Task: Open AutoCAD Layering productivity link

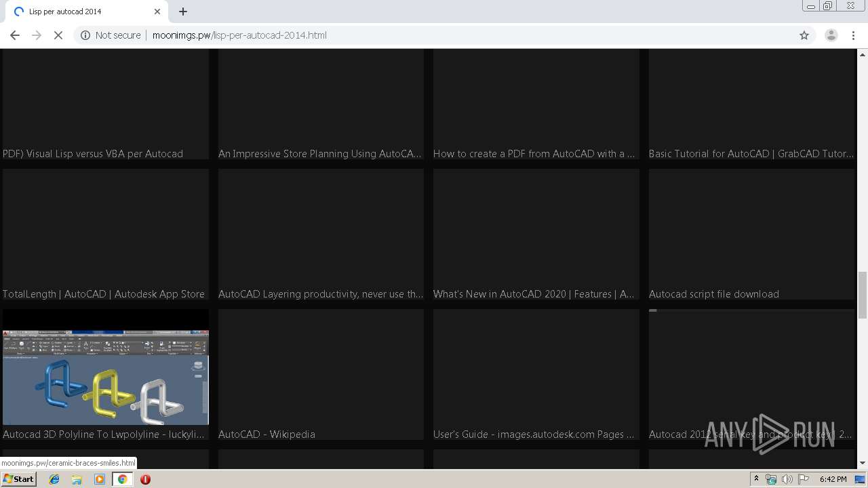Action: click(320, 294)
